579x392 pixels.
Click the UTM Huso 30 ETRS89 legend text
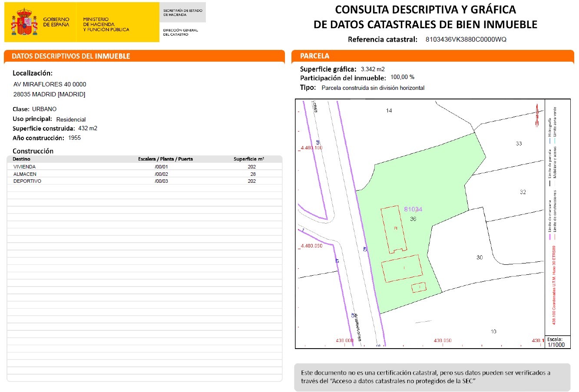tap(554, 286)
